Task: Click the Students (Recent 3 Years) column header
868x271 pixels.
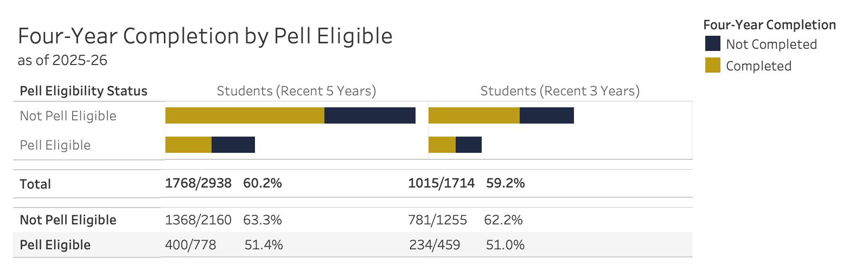Action: pyautogui.click(x=560, y=91)
